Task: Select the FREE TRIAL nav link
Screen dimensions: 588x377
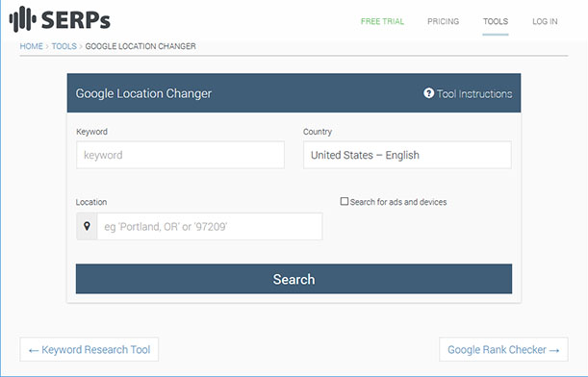Action: (382, 21)
